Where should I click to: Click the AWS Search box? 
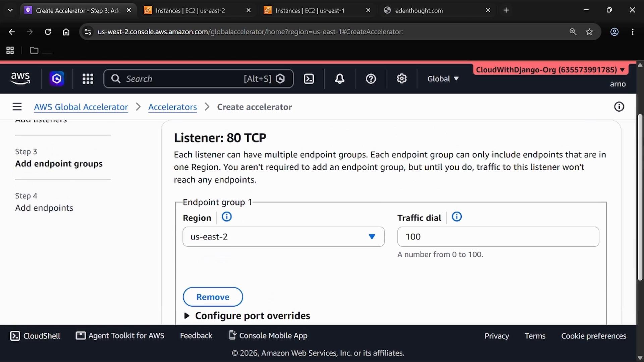tap(199, 79)
